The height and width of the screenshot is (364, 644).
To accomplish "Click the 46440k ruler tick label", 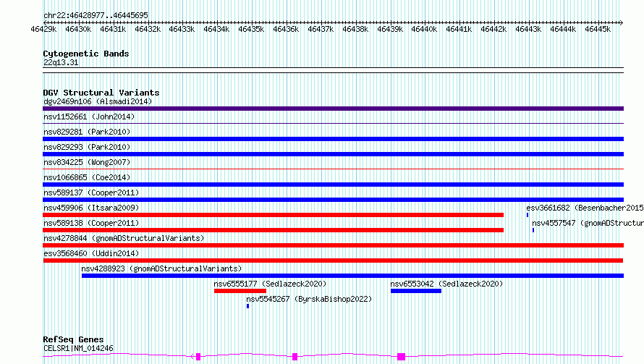I will coord(424,29).
